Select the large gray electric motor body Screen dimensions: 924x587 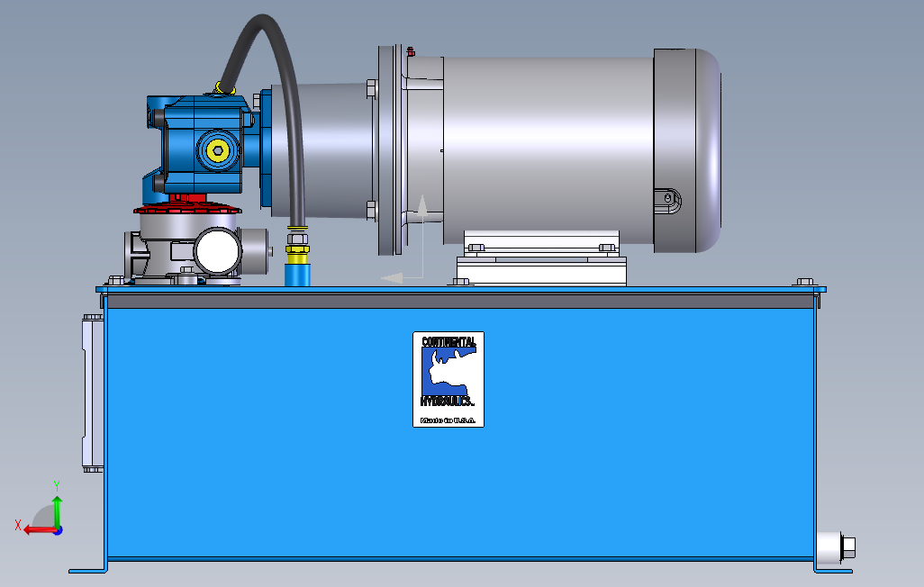pos(548,150)
